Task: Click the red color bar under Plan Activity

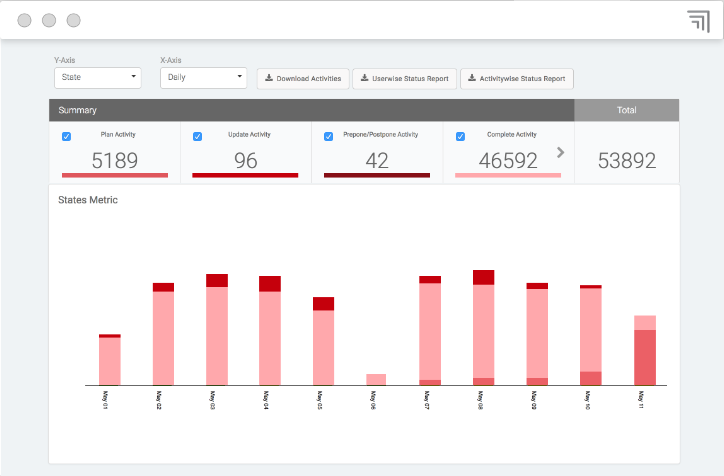Action: [x=115, y=176]
